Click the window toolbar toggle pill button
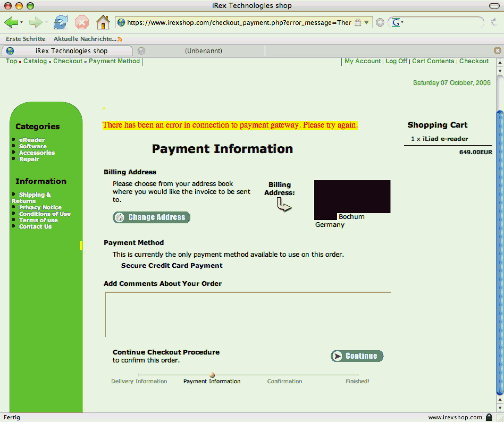504x422 pixels. coord(494,6)
